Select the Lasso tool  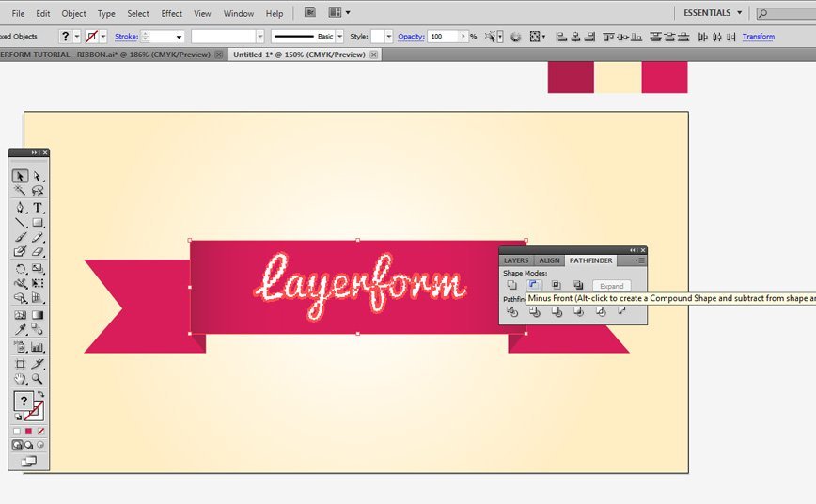pos(38,191)
